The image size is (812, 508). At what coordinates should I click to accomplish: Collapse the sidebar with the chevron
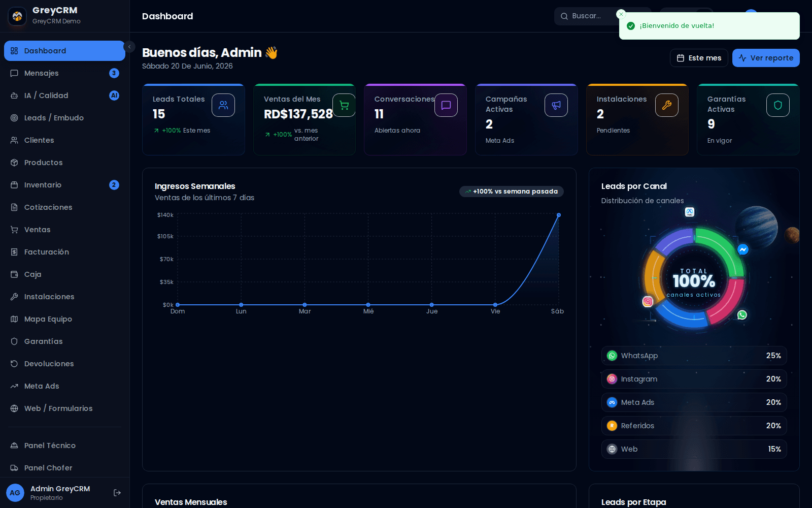pos(129,47)
